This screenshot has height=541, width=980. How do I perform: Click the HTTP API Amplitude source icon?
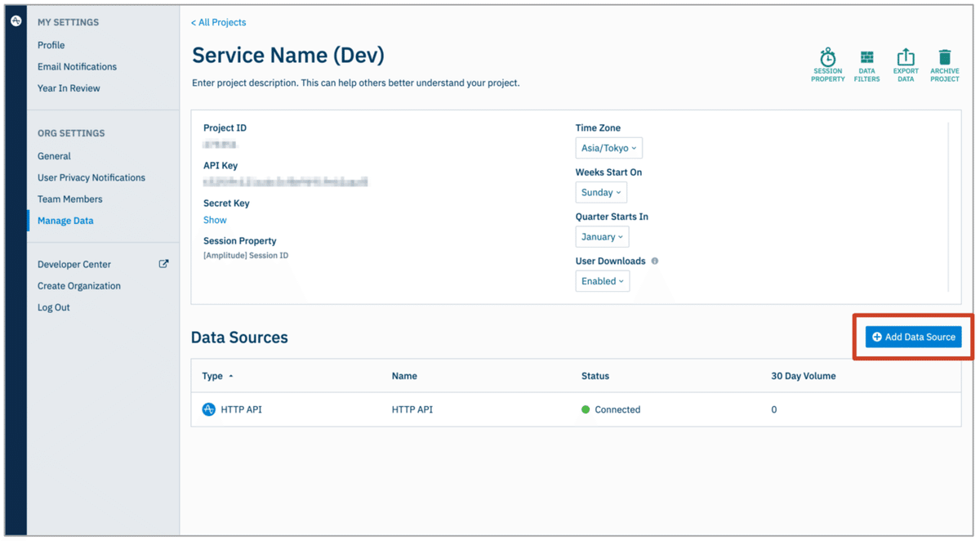(209, 409)
